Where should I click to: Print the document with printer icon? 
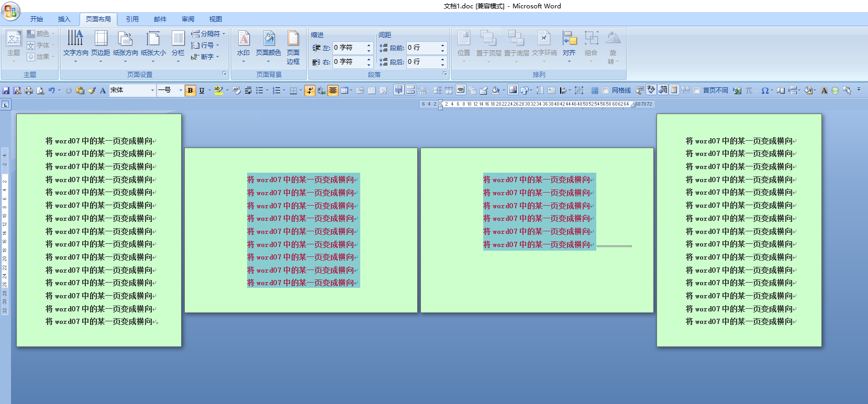point(29,91)
